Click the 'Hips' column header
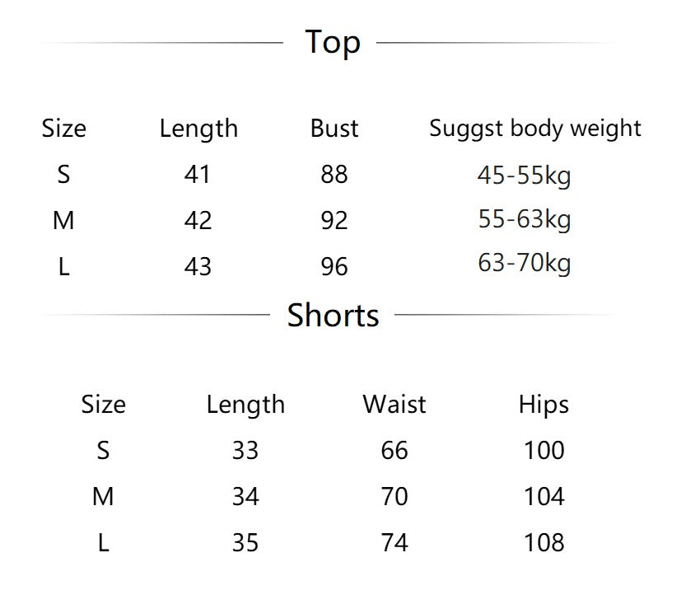 [x=544, y=405]
